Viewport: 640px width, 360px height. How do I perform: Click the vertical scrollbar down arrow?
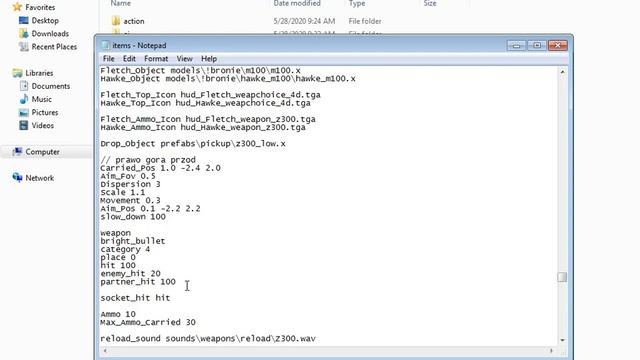pyautogui.click(x=562, y=340)
